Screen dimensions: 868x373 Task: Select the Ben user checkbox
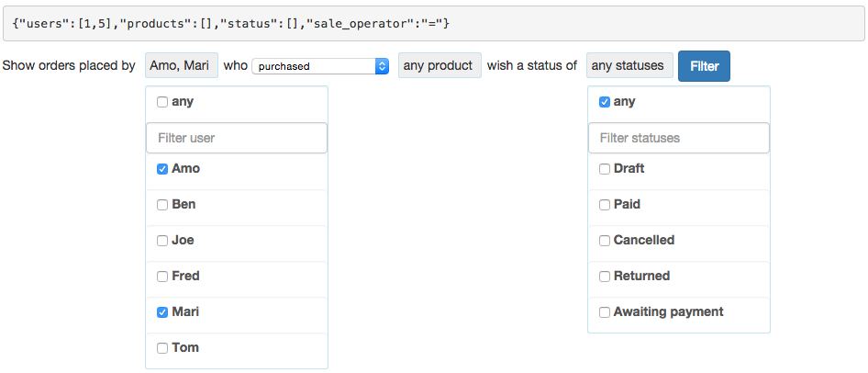click(x=162, y=205)
